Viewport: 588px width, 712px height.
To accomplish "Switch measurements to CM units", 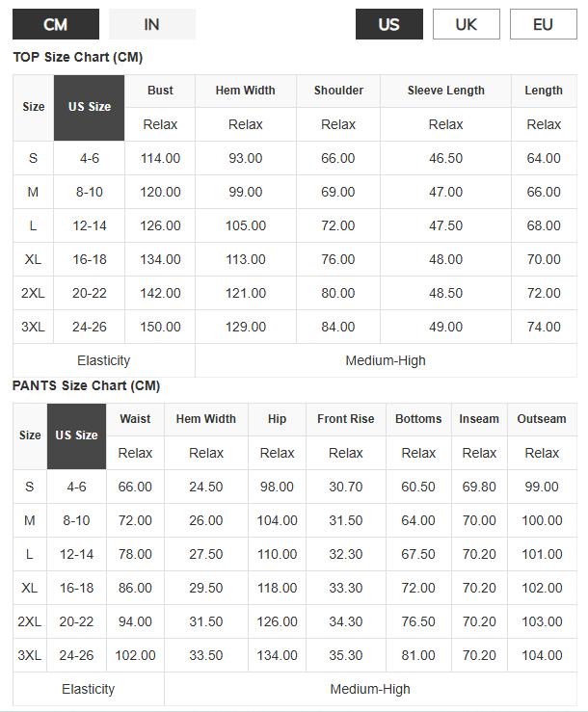I will tap(56, 24).
